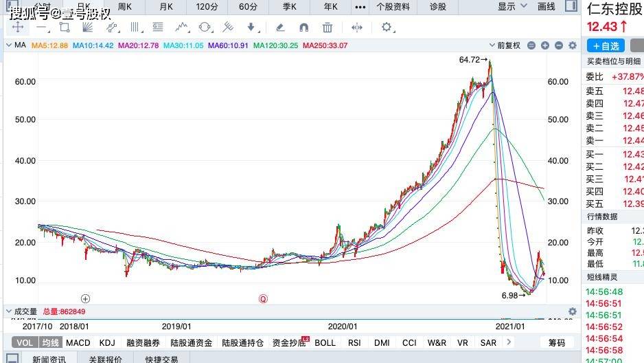
Task: Select the eraser pencil tool
Action: pyautogui.click(x=279, y=27)
